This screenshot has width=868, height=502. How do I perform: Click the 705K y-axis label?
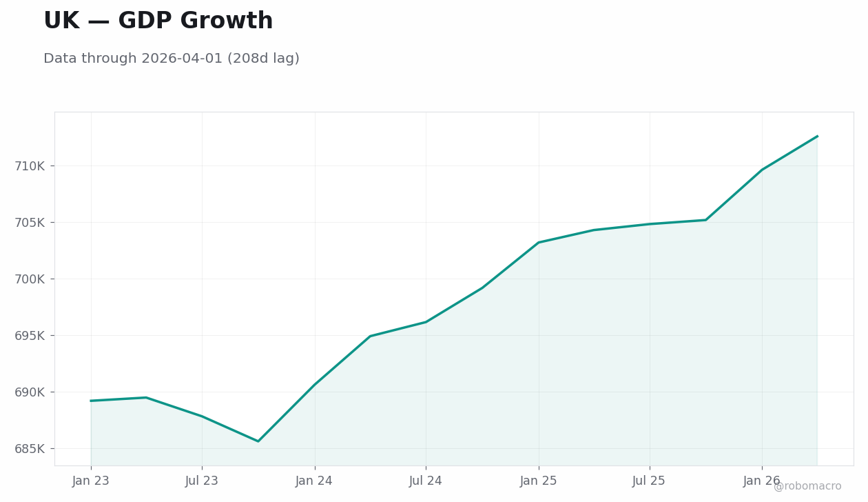coord(30,223)
